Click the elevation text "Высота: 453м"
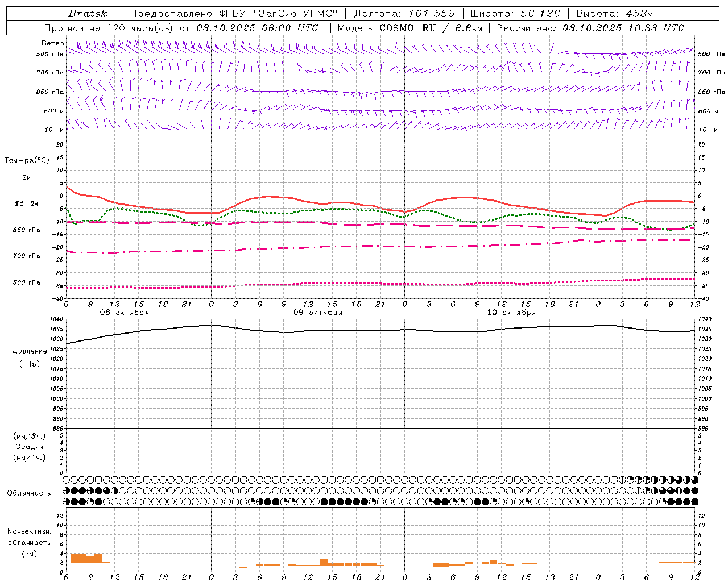The width and height of the screenshot is (728, 582). 615,14
